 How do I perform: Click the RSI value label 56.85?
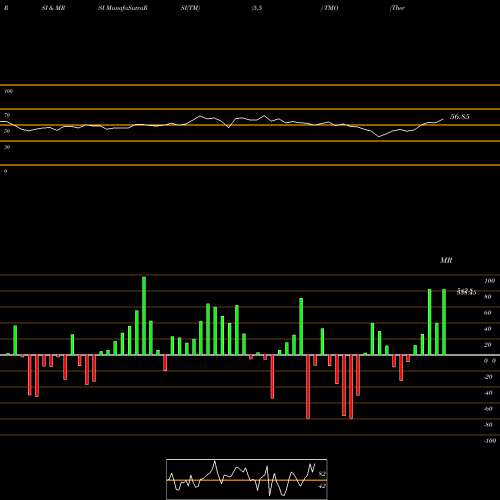point(460,117)
